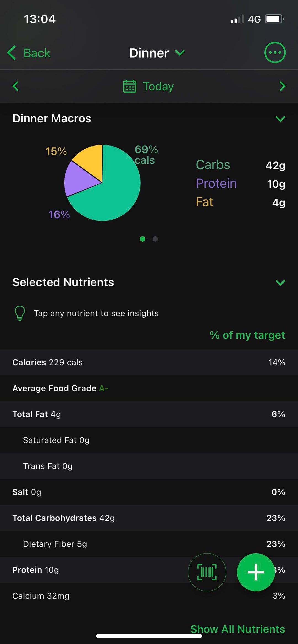Select the first macros page dot
Viewport: 298px width, 644px height.
tap(142, 239)
